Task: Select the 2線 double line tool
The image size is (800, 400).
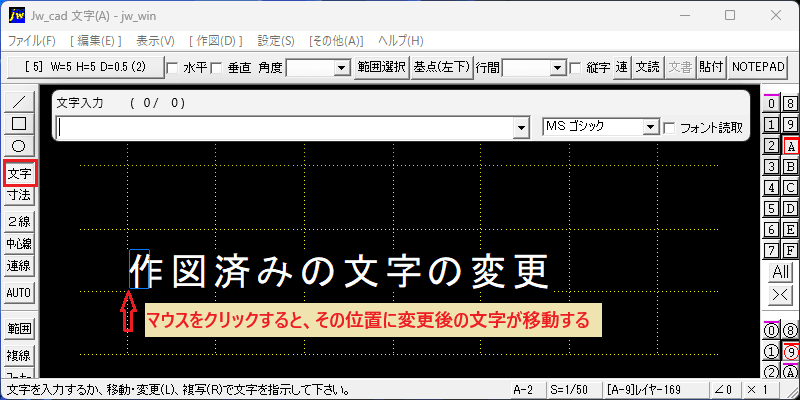Action: coord(19,221)
